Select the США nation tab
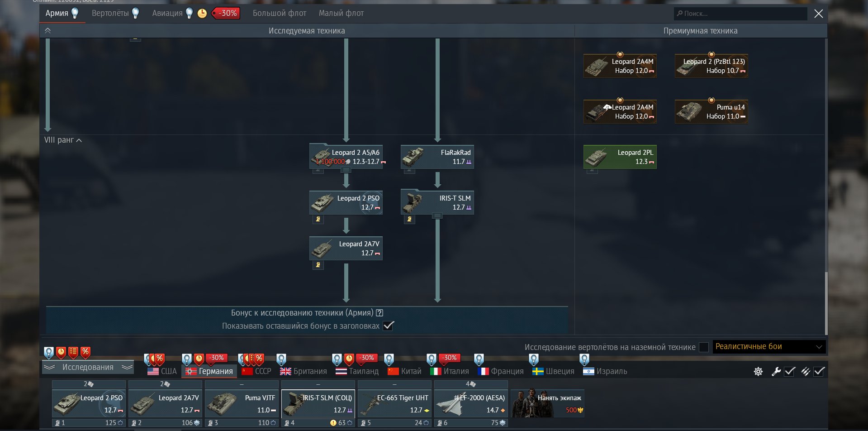This screenshot has height=431, width=868. 162,371
